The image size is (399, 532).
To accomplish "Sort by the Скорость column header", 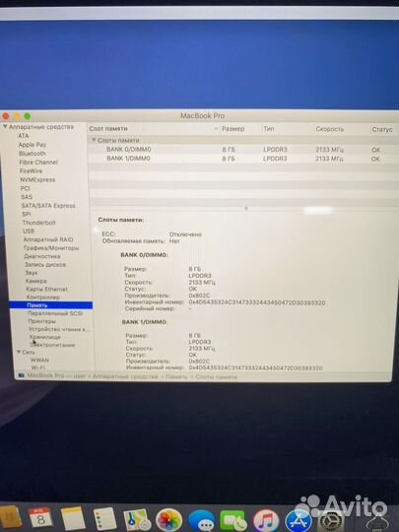I will click(x=329, y=129).
